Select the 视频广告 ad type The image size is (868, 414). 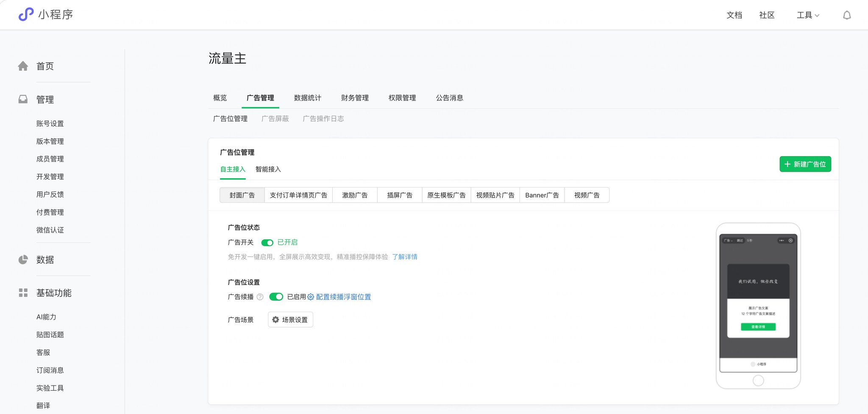click(587, 195)
